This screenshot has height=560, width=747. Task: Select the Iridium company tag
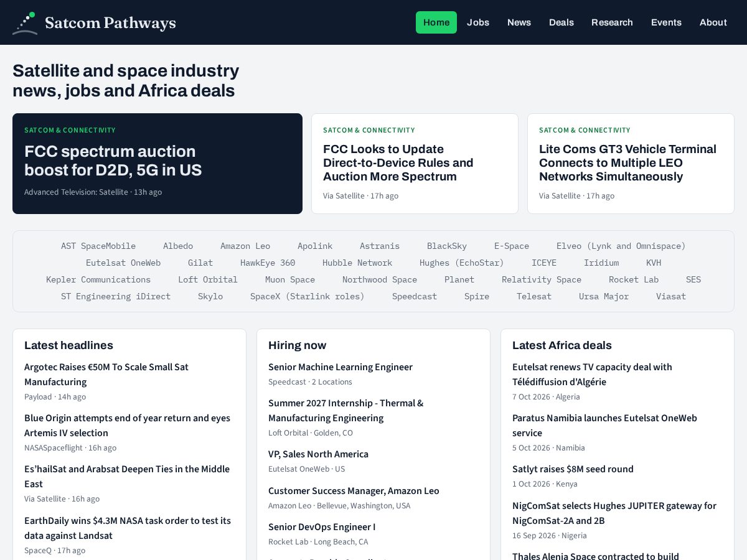click(601, 263)
